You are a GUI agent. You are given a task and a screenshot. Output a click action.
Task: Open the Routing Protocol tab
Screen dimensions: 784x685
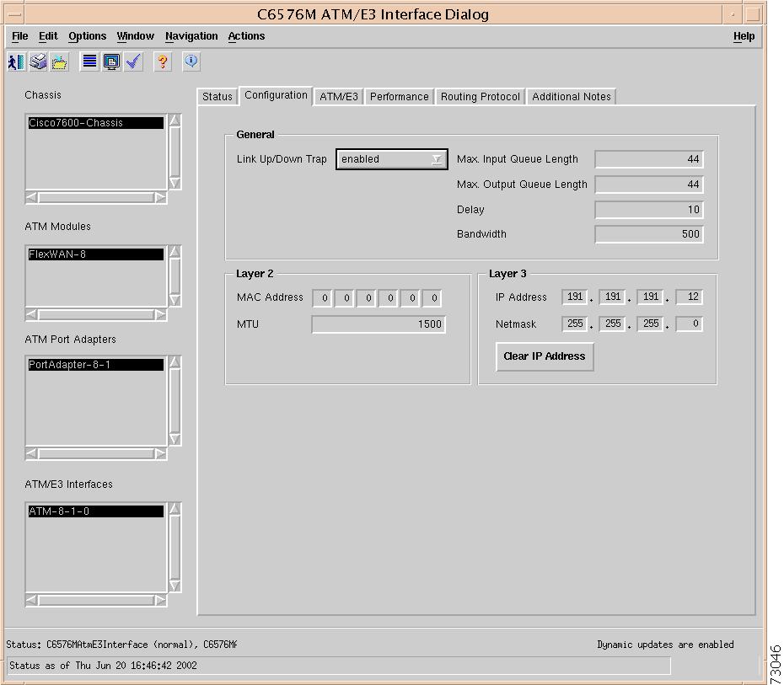pos(480,96)
